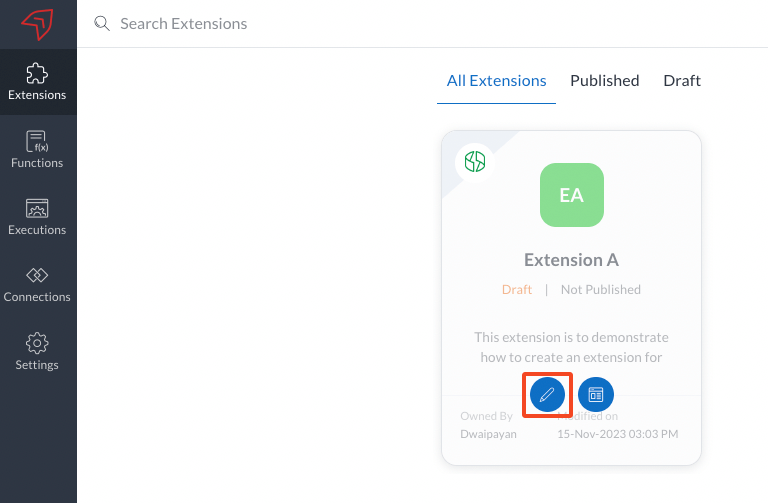Image resolution: width=768 pixels, height=503 pixels.
Task: Switch to the Published tab
Action: (x=604, y=81)
